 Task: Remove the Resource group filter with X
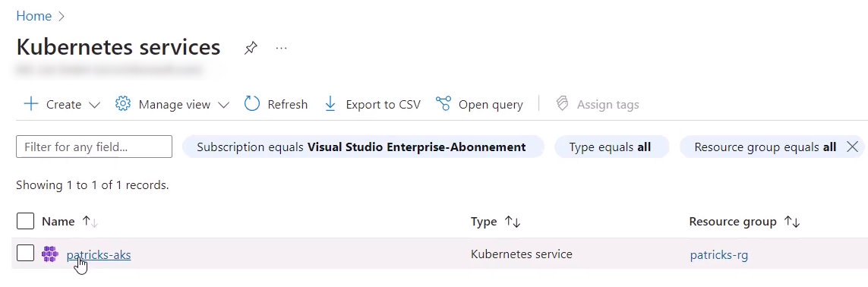(853, 147)
